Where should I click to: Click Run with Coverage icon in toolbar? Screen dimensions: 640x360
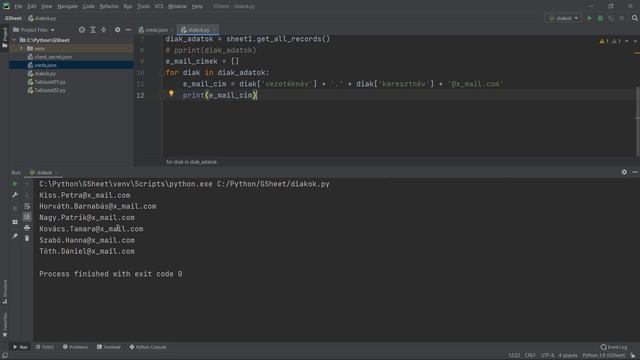coord(611,18)
